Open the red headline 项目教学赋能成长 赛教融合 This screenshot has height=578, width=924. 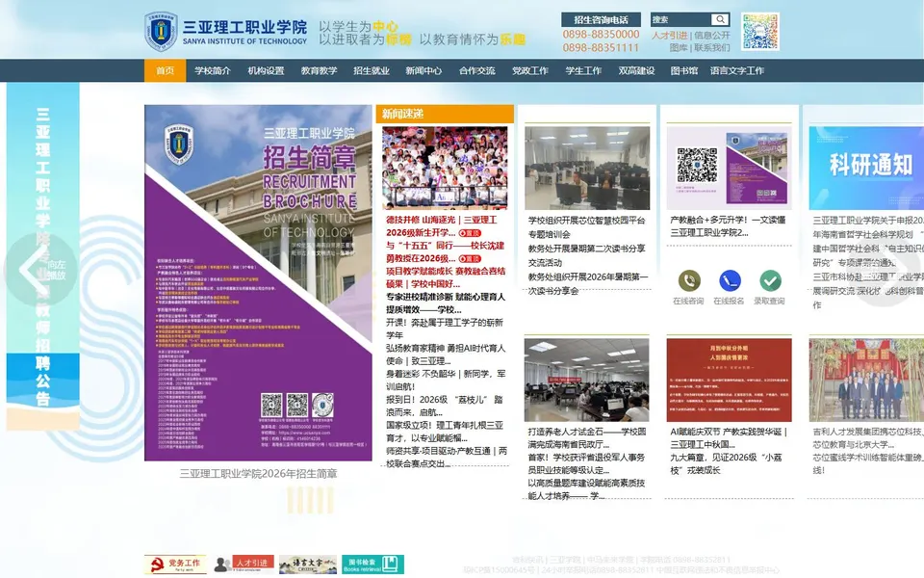[446, 277]
